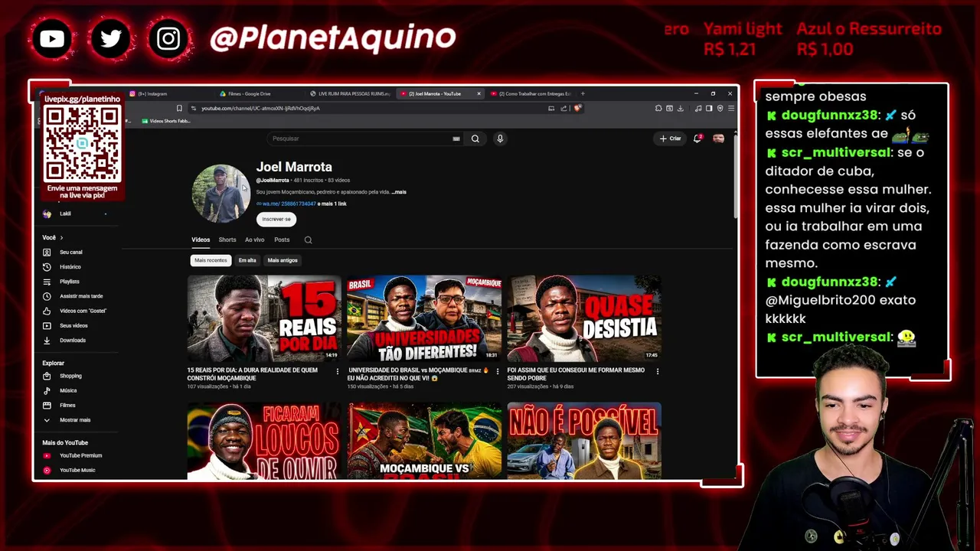Click Joel Marrota channel avatar
This screenshot has height=551, width=980.
(x=220, y=194)
